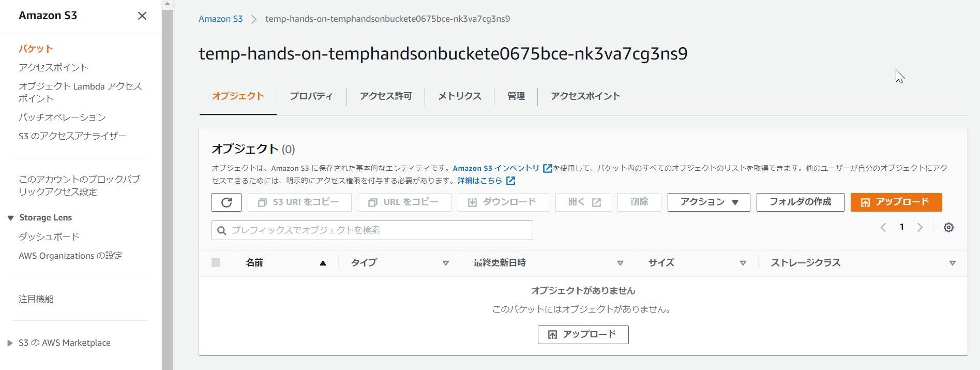Viewport: 980px width, 370px height.
Task: Switch to the メトリクス tab
Action: pos(459,96)
